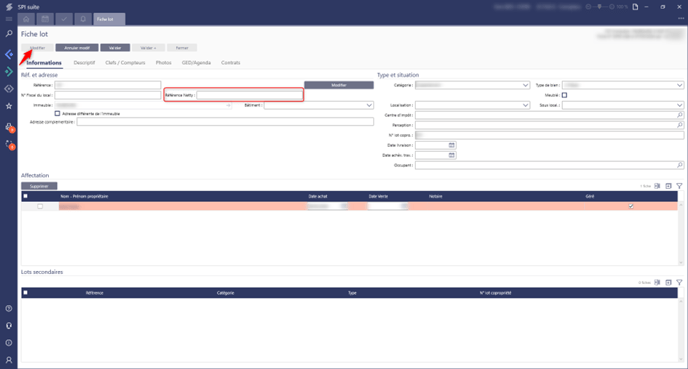Expand the Catégorie dropdown

pos(525,85)
